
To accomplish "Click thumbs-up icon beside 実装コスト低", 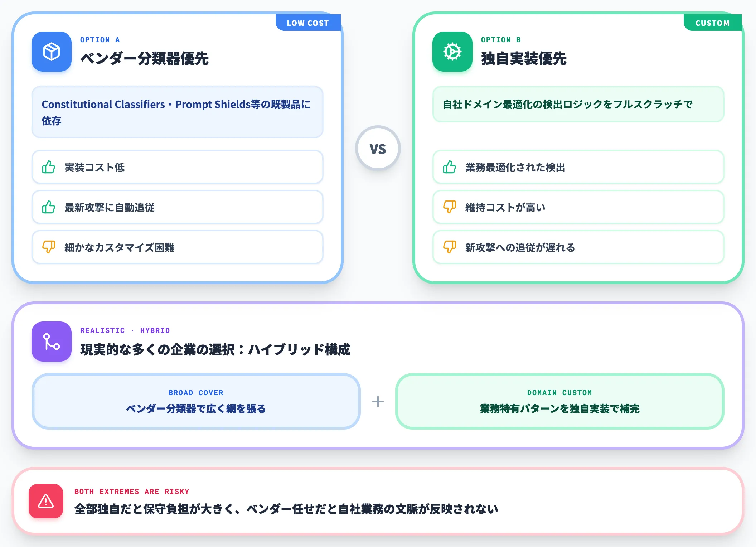I will pyautogui.click(x=49, y=167).
